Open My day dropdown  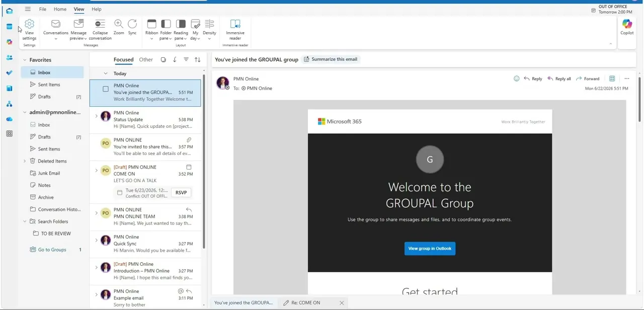[x=196, y=30]
